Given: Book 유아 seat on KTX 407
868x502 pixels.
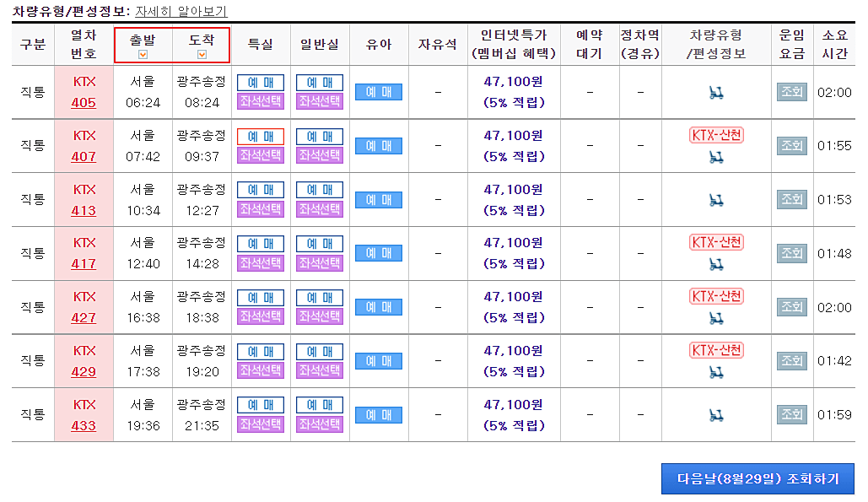Looking at the screenshot, I should 379,146.
